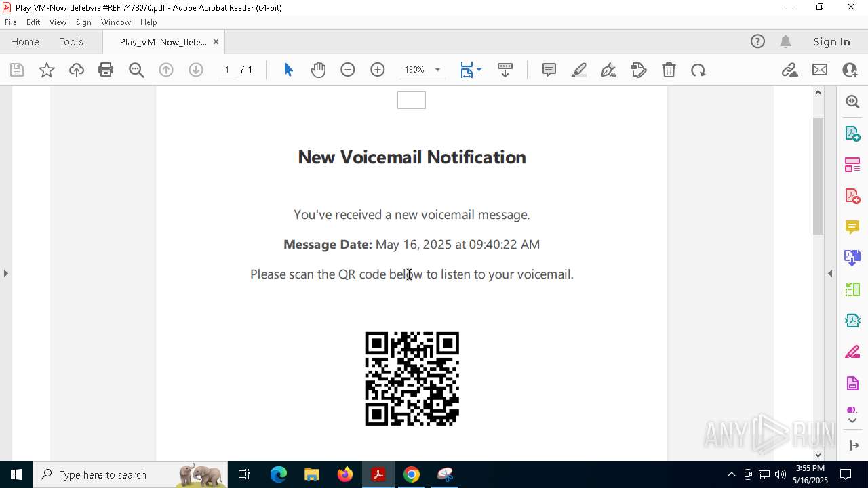Image resolution: width=868 pixels, height=488 pixels.
Task: Collapse the right tools pane arrow
Action: pyautogui.click(x=830, y=273)
